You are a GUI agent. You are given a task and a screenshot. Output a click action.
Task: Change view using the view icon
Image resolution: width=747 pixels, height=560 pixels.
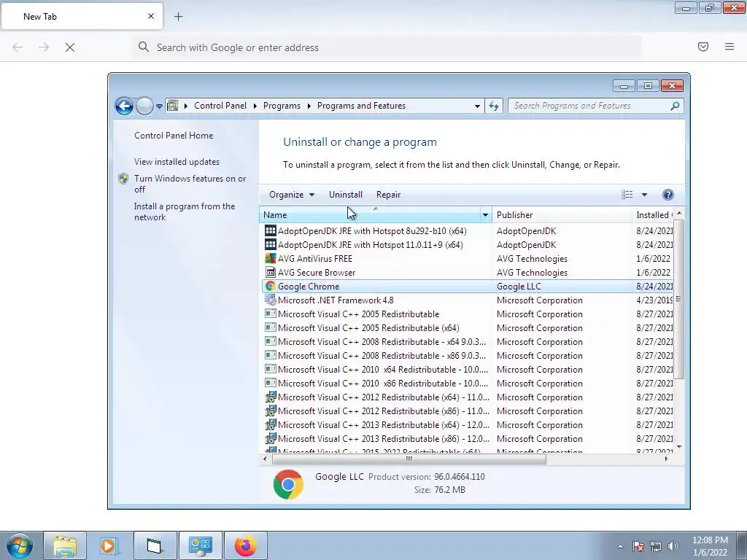[x=627, y=194]
